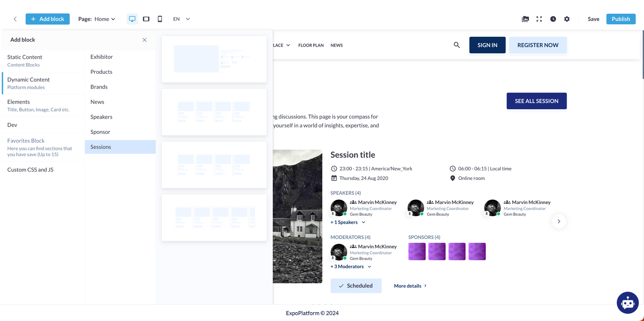The image size is (644, 321).
Task: Click the Save button
Action: coord(594,19)
